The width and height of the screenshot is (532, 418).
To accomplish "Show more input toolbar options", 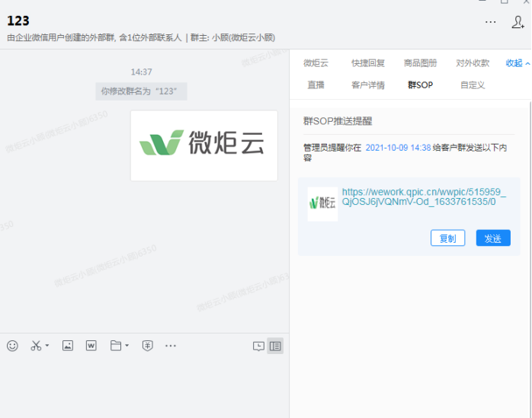I will point(170,346).
